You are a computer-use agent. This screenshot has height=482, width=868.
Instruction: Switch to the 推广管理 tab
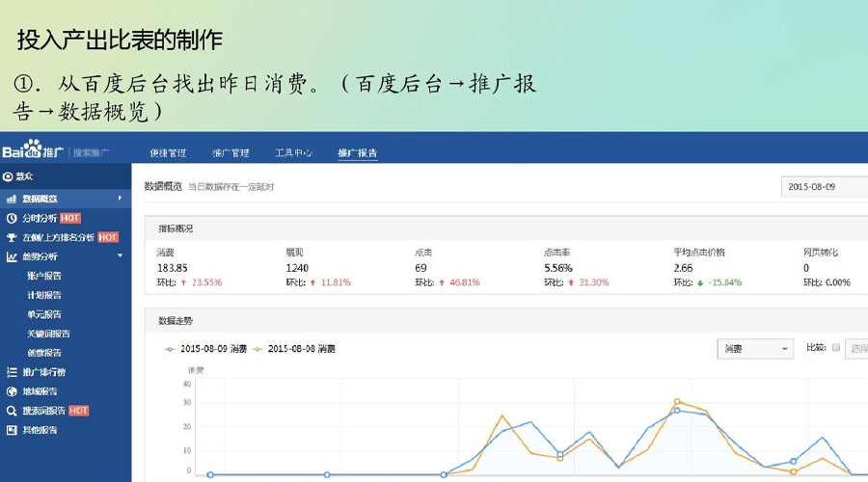[231, 153]
